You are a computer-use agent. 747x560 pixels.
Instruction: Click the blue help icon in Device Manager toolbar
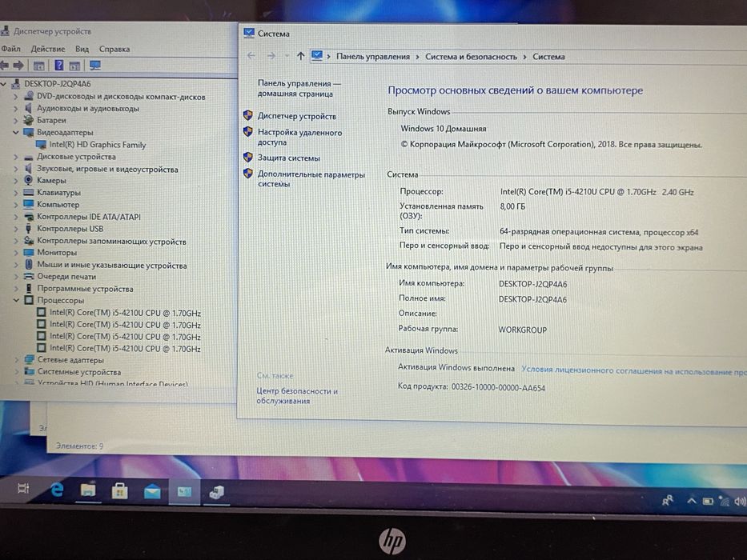point(59,66)
